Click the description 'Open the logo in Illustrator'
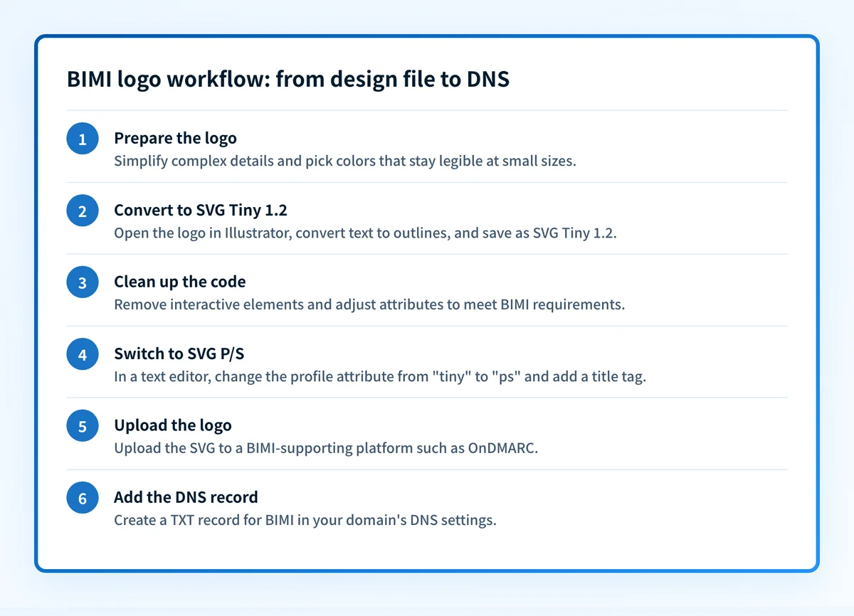This screenshot has height=616, width=854. pyautogui.click(x=203, y=233)
